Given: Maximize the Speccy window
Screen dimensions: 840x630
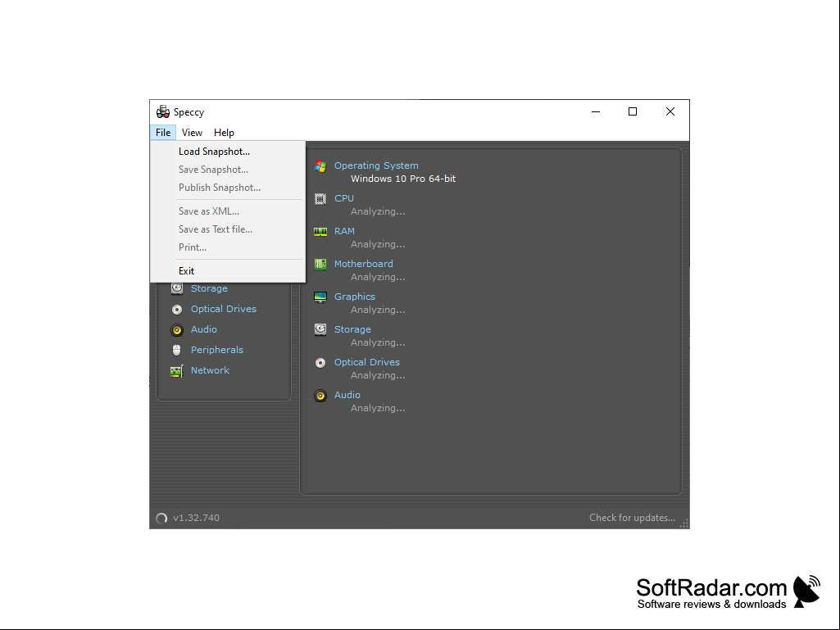Looking at the screenshot, I should pyautogui.click(x=633, y=111).
